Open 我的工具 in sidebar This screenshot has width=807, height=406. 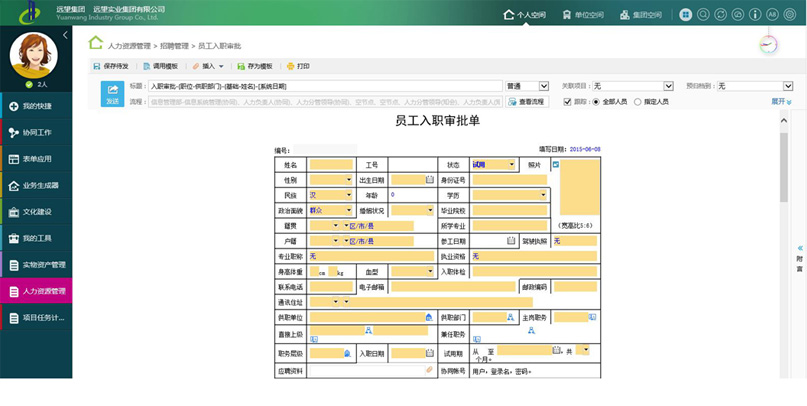click(x=36, y=238)
